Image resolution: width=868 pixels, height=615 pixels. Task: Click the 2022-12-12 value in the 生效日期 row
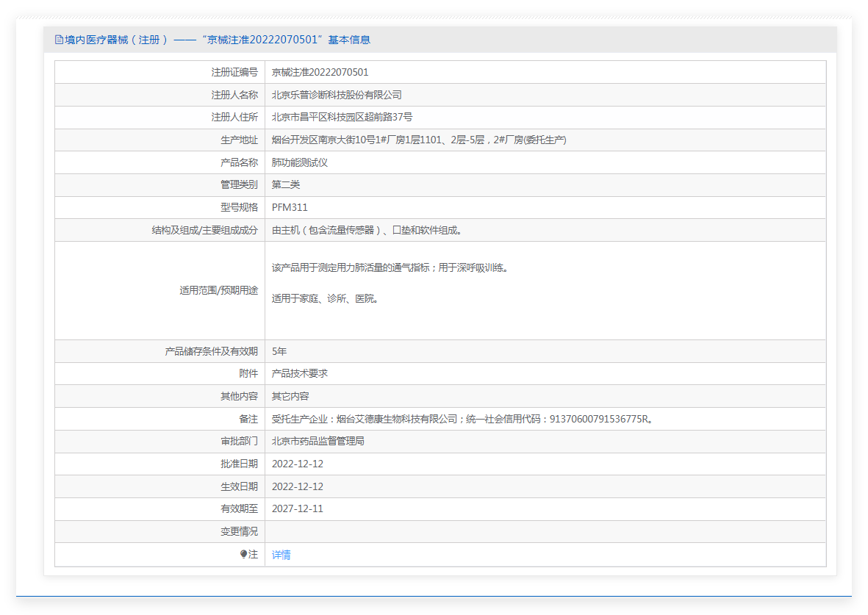(297, 486)
